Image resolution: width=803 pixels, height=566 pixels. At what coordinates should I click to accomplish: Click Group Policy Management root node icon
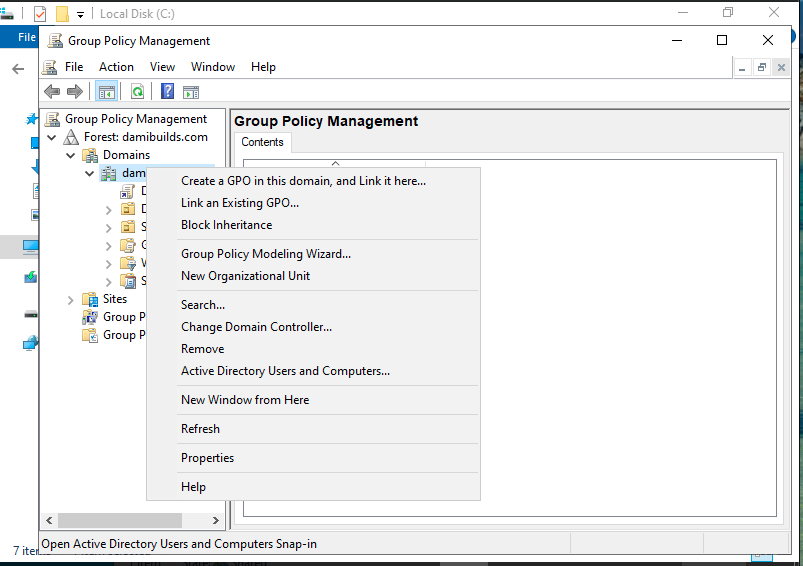coord(52,119)
